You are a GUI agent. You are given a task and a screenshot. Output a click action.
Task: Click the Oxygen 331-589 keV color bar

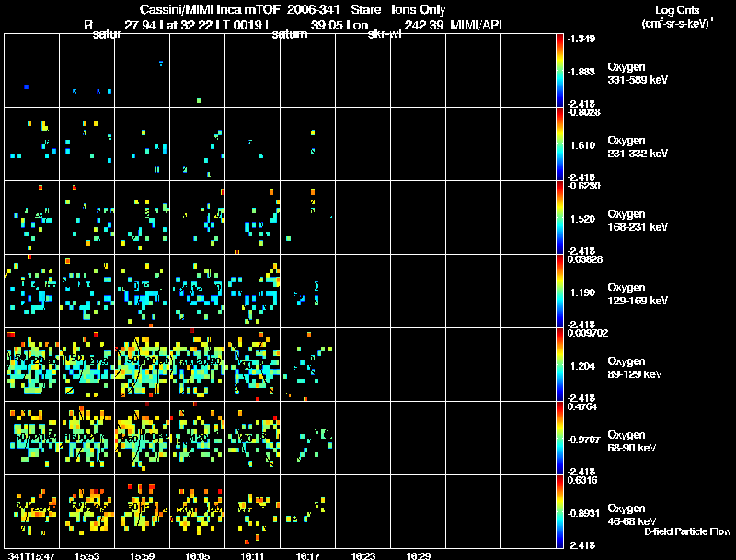(559, 71)
